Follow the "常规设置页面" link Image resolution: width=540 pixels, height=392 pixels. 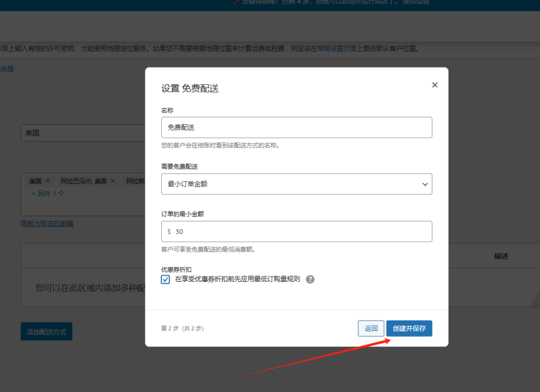point(336,48)
